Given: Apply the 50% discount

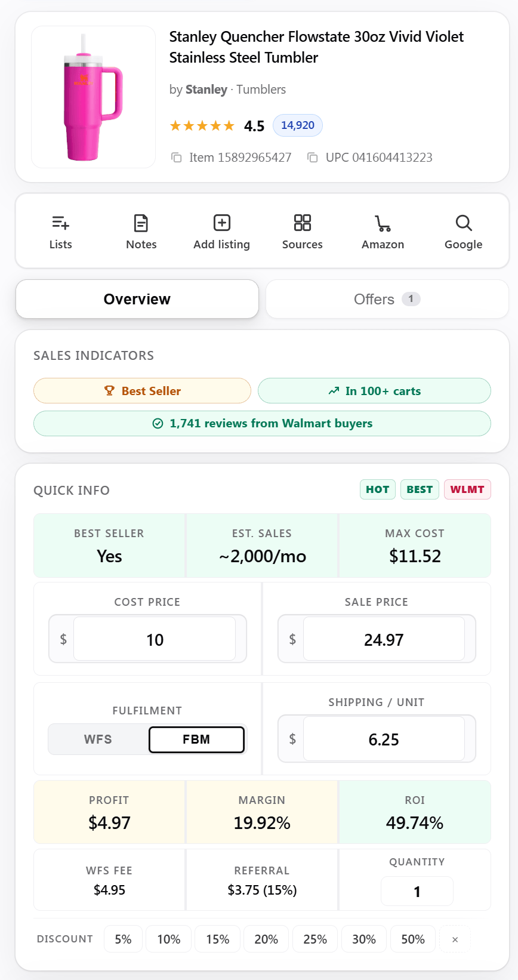Looking at the screenshot, I should [413, 939].
